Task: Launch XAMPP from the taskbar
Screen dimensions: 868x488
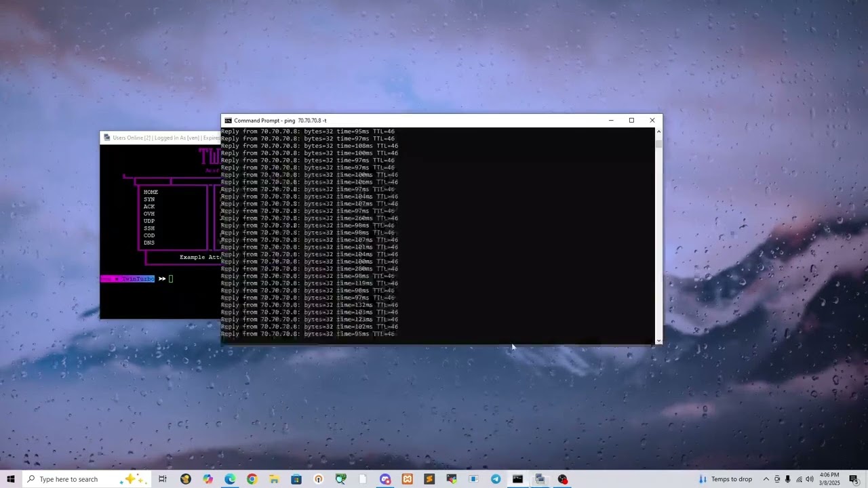Action: click(x=407, y=479)
